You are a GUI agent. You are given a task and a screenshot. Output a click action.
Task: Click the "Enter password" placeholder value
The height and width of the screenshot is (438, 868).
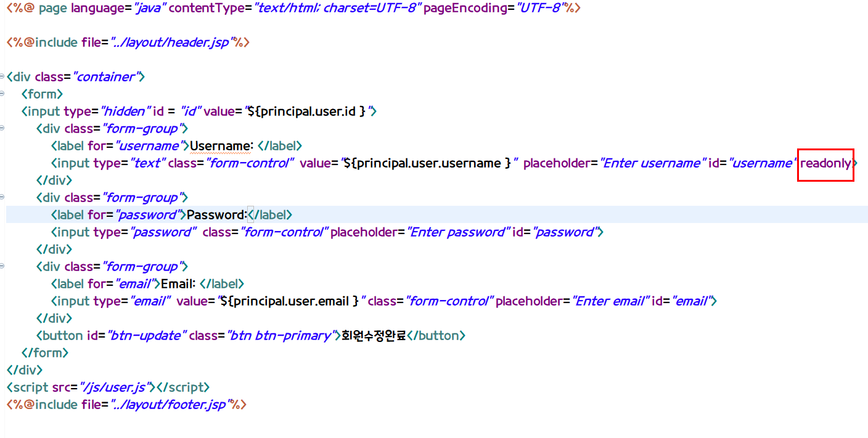[459, 232]
